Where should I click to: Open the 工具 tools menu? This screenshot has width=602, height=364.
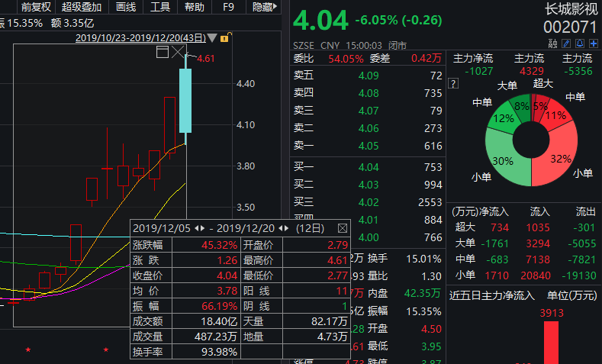coord(160,7)
